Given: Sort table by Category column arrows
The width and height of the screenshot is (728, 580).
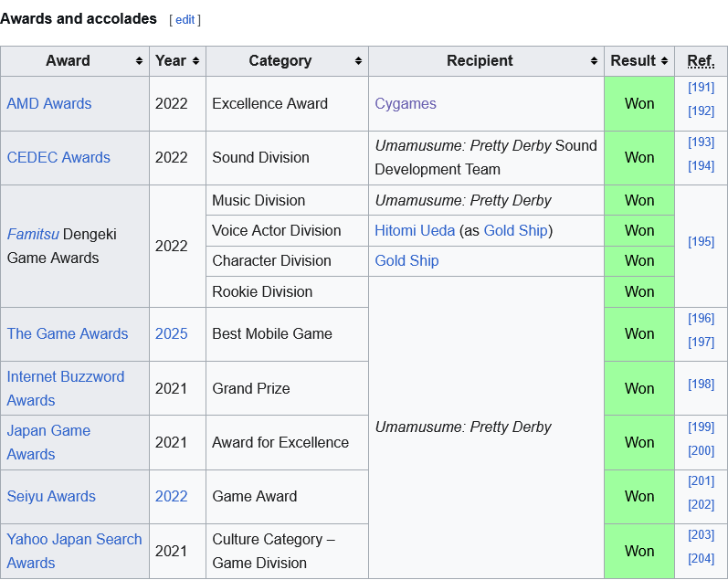Looking at the screenshot, I should pos(358,61).
